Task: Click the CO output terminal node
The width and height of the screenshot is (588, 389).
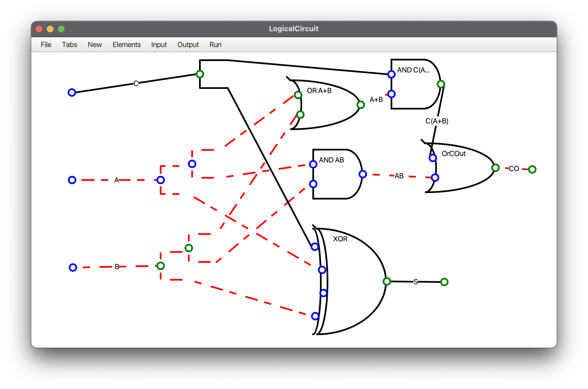Action: point(532,169)
